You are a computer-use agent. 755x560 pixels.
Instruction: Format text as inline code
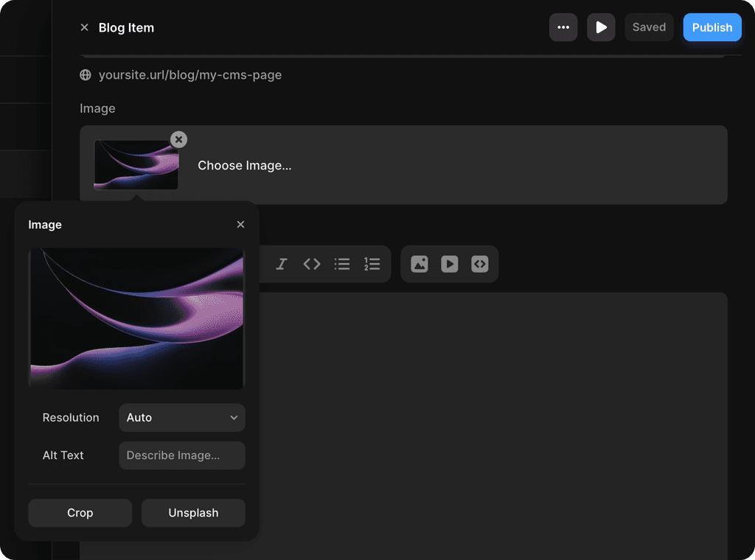311,264
